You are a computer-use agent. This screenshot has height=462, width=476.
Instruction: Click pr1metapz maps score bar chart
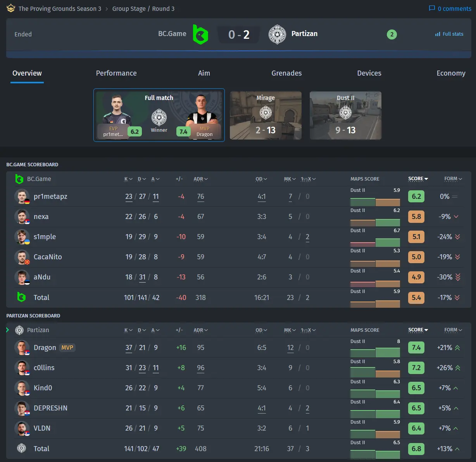[x=375, y=202]
